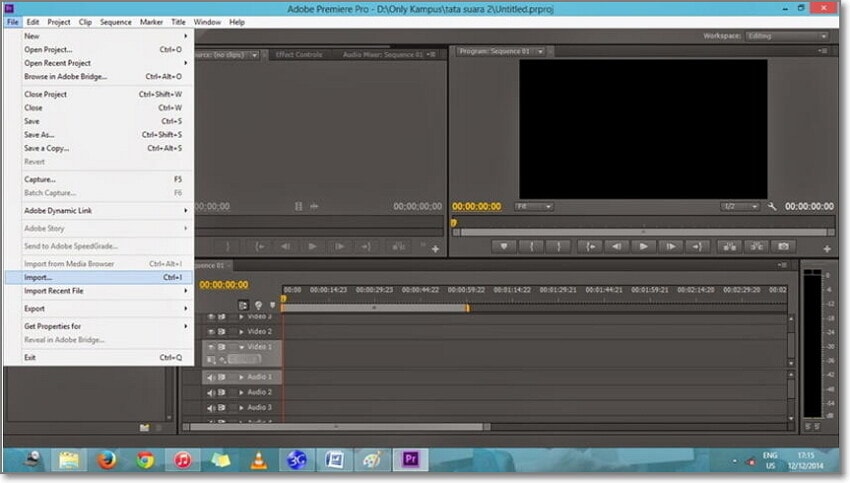Image resolution: width=850 pixels, height=483 pixels.
Task: Open Google Chrome from the taskbar
Action: click(145, 460)
